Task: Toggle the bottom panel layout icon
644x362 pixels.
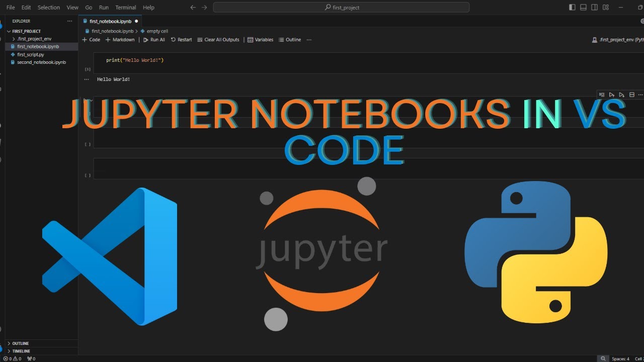Action: (x=583, y=8)
